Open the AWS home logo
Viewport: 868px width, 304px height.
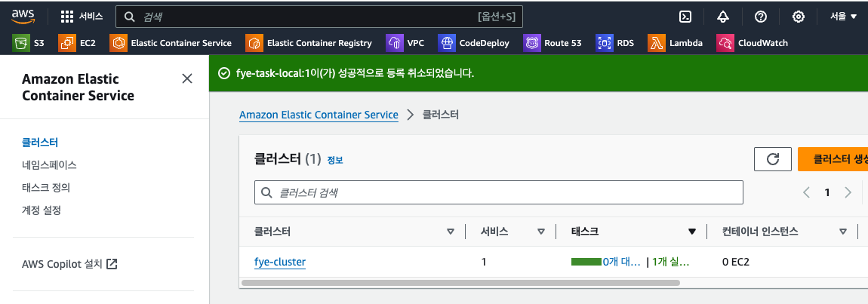pos(23,17)
